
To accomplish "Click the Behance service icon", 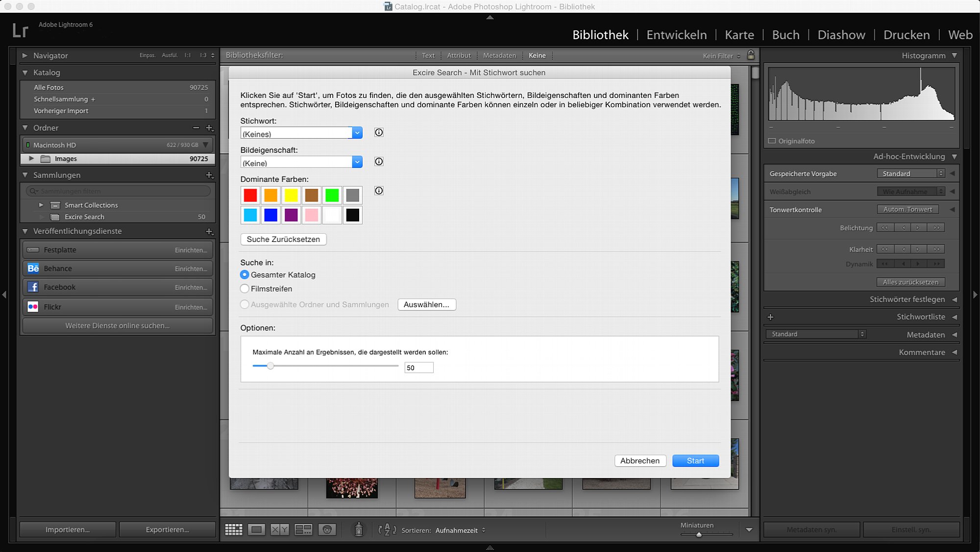I will pos(33,268).
